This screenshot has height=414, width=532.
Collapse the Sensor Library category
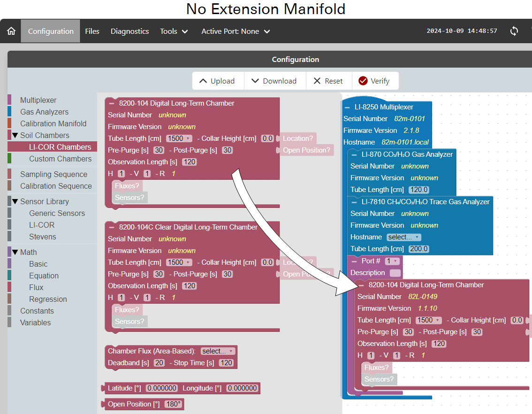click(15, 201)
